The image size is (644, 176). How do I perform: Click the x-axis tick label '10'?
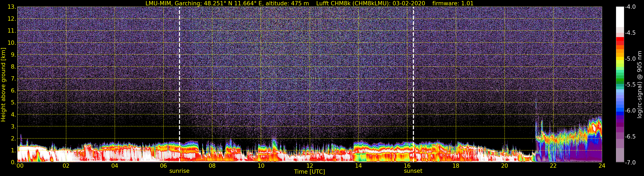click(x=261, y=166)
